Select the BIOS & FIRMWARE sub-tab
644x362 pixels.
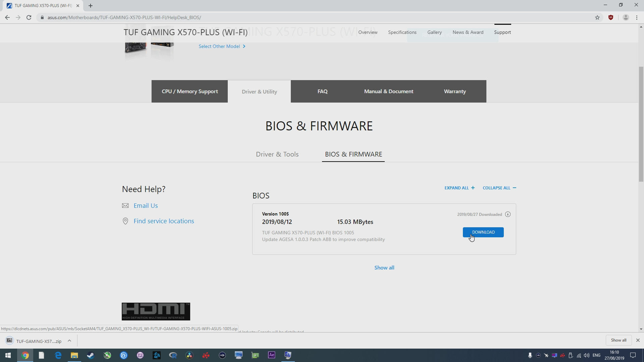pos(353,154)
